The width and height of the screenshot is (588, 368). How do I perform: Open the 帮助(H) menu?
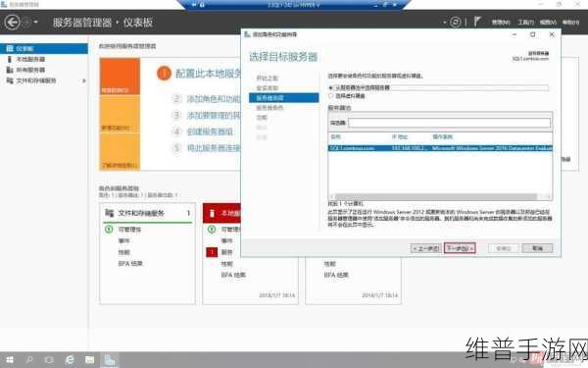[570, 23]
